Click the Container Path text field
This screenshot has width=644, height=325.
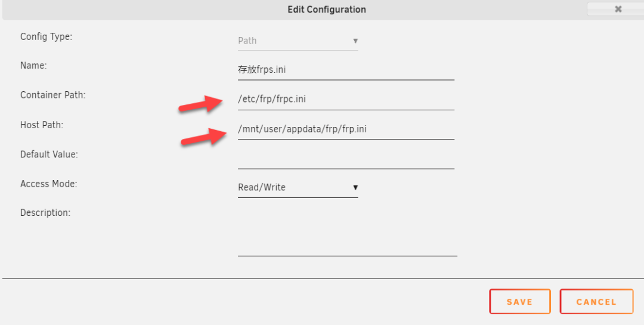(346, 100)
